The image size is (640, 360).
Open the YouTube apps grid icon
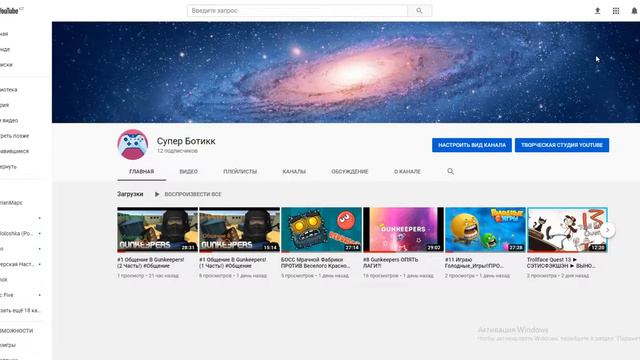(616, 11)
